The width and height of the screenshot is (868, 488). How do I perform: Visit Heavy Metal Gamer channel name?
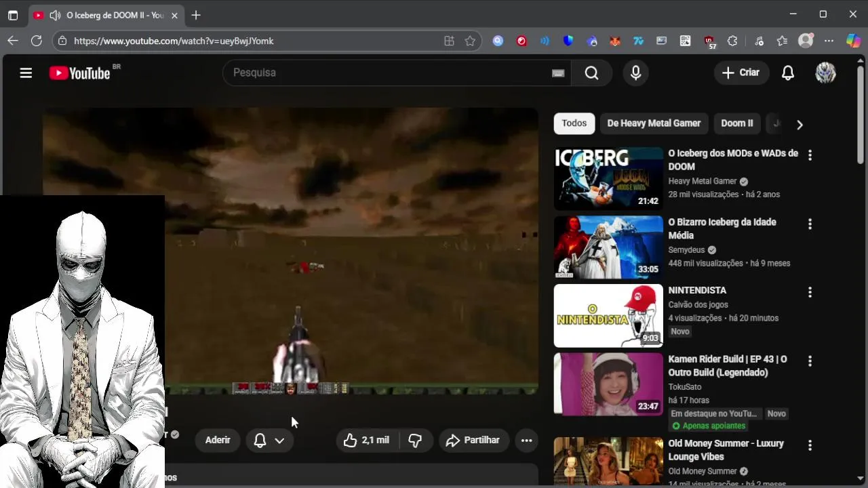[703, 181]
